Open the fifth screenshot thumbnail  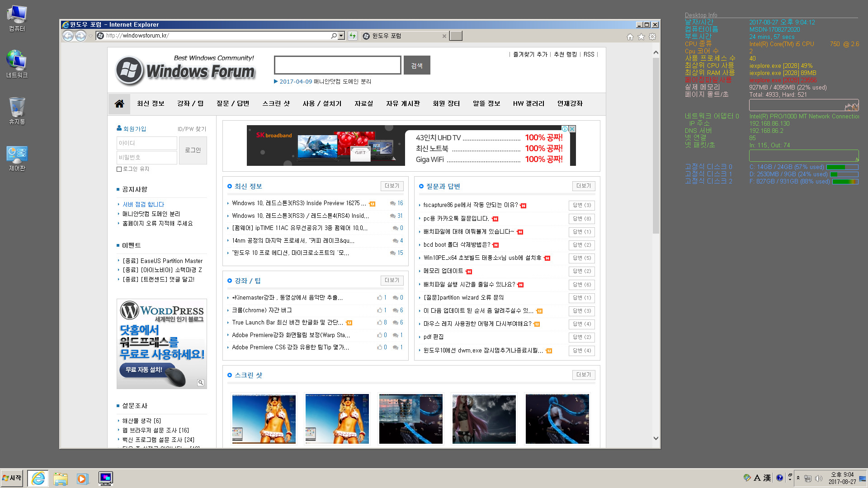click(x=557, y=419)
